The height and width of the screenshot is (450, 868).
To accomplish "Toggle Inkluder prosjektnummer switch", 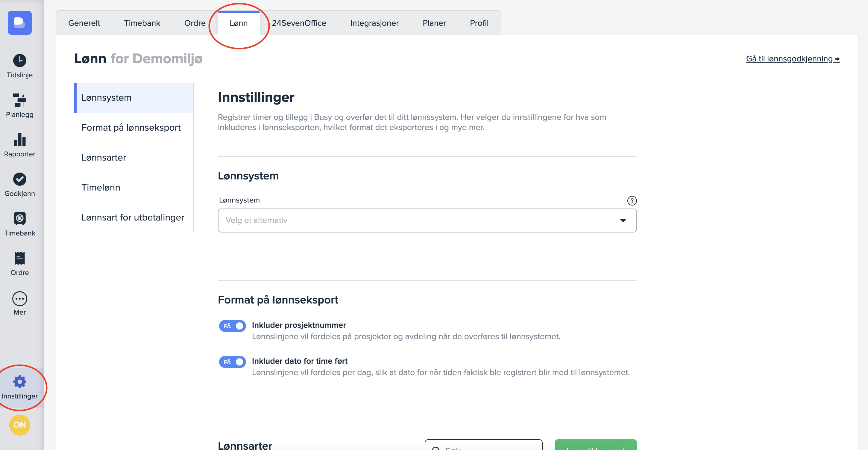I will (232, 326).
